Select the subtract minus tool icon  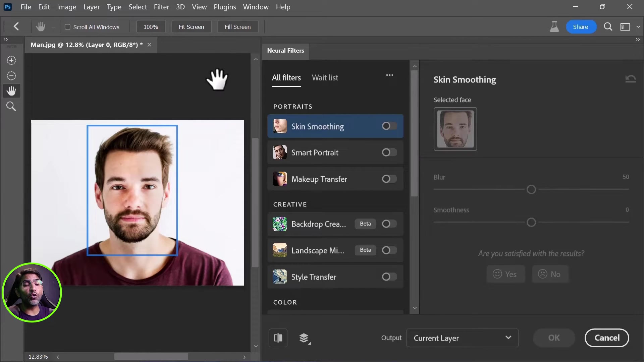tap(11, 76)
